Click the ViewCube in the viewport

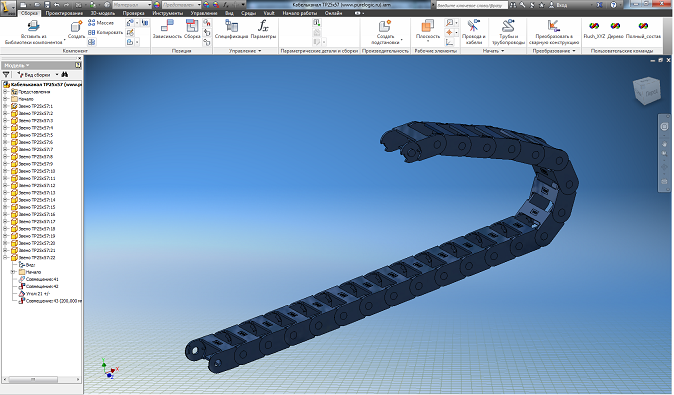click(646, 90)
